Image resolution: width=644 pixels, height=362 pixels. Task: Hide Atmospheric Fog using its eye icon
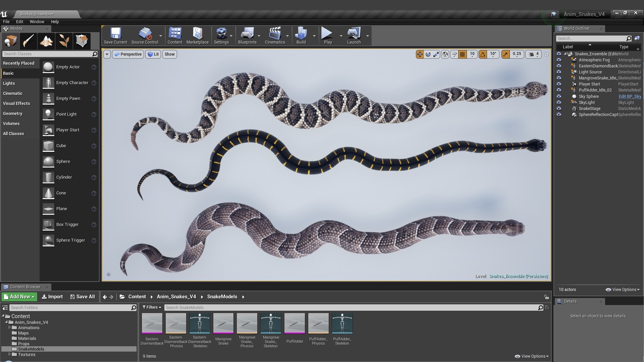558,60
